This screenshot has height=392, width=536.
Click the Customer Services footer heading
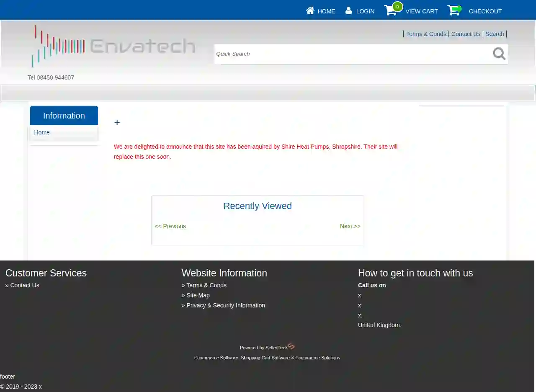coord(46,273)
